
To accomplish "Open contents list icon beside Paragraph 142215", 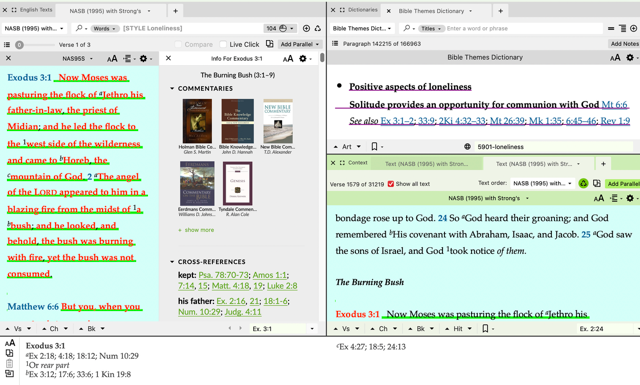I will (335, 43).
